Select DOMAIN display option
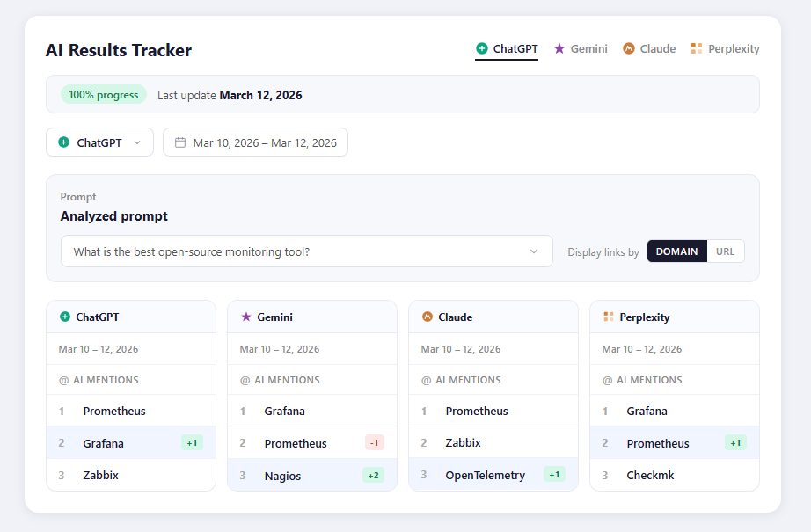This screenshot has height=532, width=811. click(x=676, y=251)
